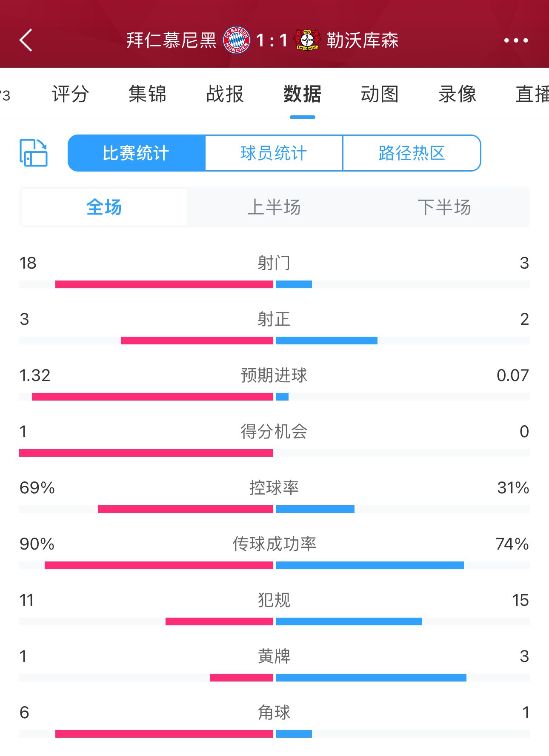Tap the 勒沃库森 team name
This screenshot has width=549, height=756.
[x=363, y=40]
